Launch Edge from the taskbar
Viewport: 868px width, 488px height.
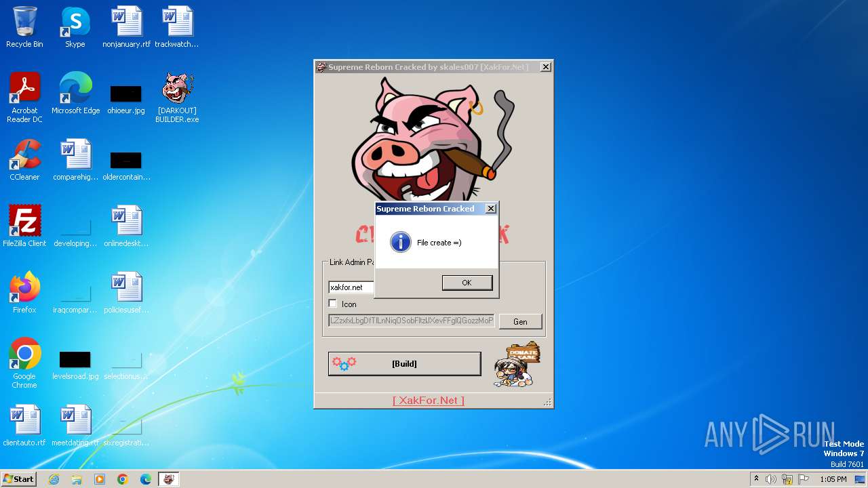(x=146, y=479)
